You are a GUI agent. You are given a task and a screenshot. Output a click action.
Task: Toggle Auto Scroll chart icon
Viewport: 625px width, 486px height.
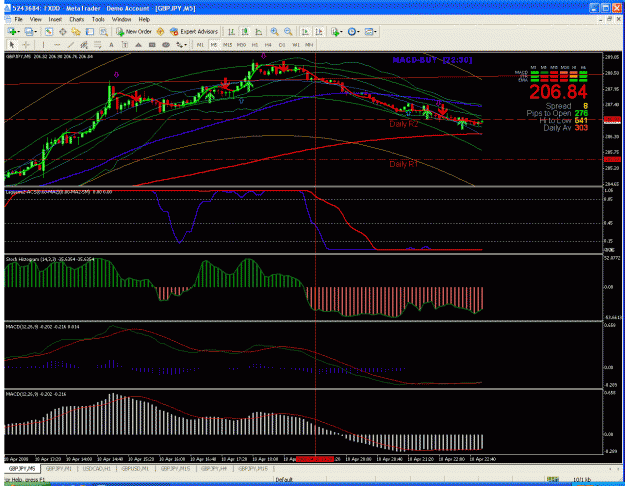tap(305, 31)
